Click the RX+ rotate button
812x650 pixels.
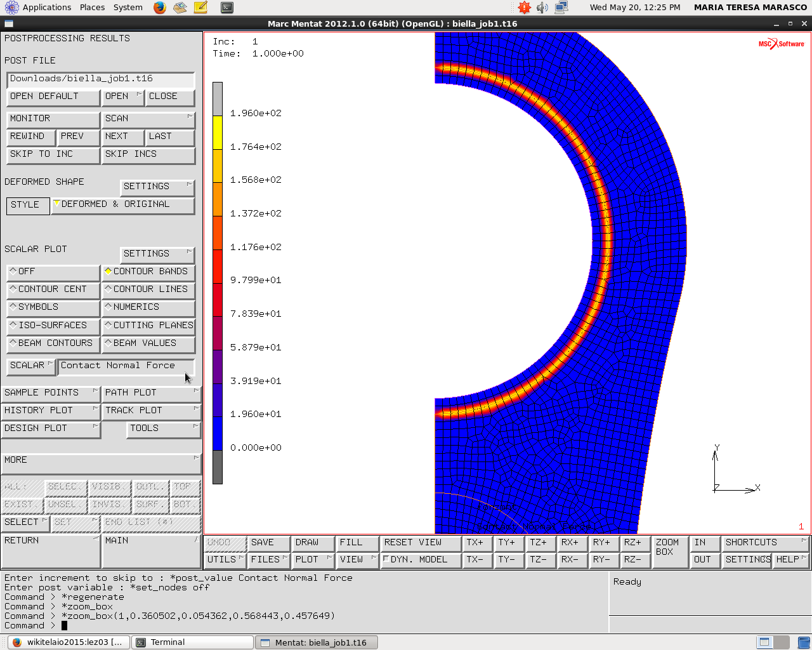coord(573,543)
